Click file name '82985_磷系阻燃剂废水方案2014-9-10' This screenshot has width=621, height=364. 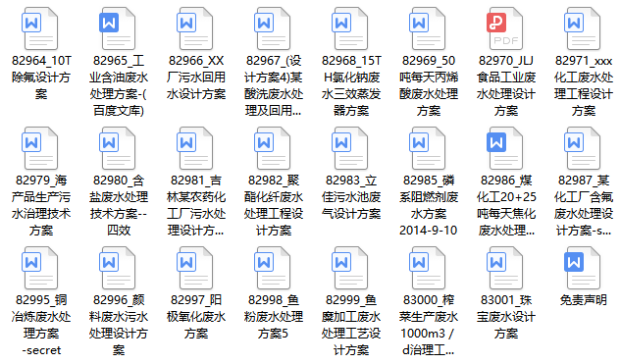[429, 205]
